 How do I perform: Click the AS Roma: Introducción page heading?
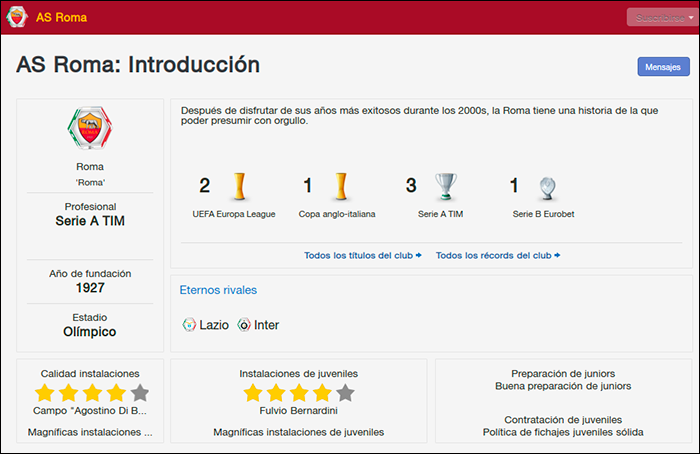coord(138,64)
